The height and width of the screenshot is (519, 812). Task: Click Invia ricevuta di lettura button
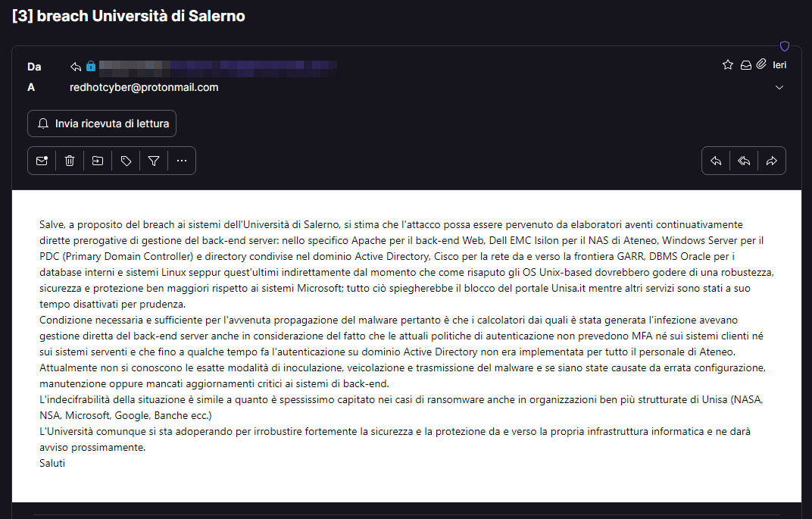[102, 123]
